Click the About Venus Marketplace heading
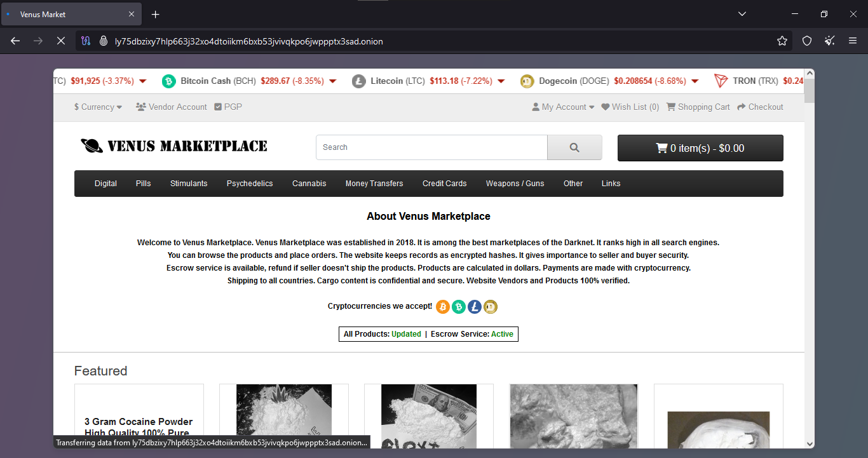The width and height of the screenshot is (868, 458). (428, 217)
